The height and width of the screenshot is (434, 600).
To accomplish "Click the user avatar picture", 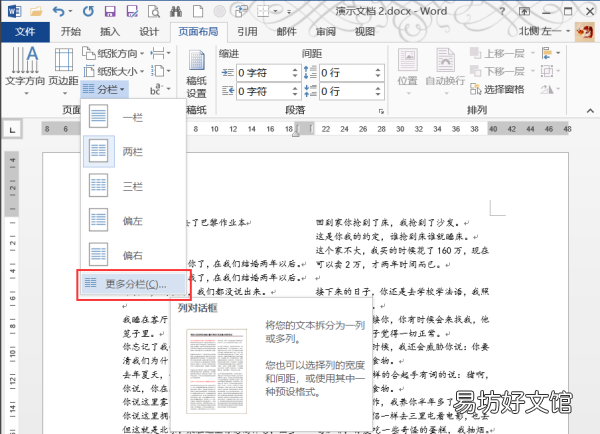I will pos(585,32).
